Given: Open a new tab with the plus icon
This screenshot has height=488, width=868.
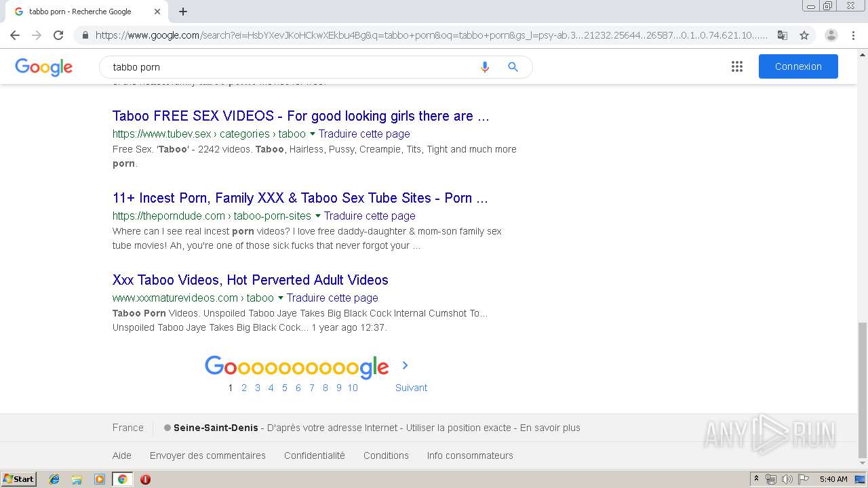Looking at the screenshot, I should [x=183, y=12].
